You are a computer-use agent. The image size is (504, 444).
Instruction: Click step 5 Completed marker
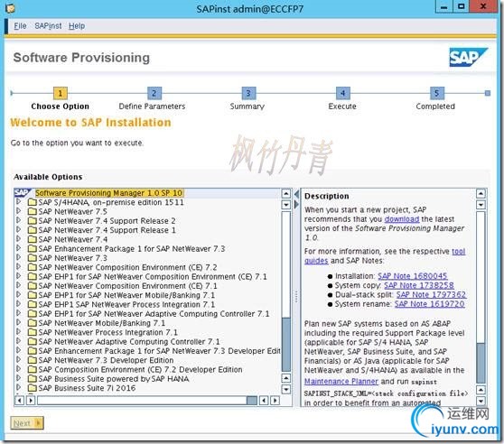[x=436, y=94]
